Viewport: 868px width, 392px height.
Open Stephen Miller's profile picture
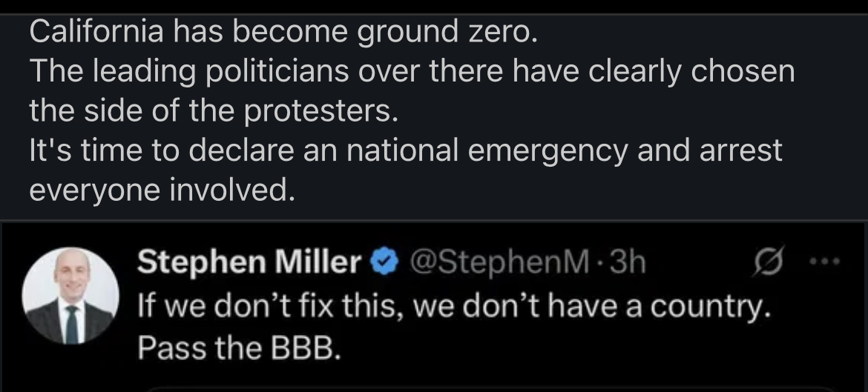coord(71,296)
